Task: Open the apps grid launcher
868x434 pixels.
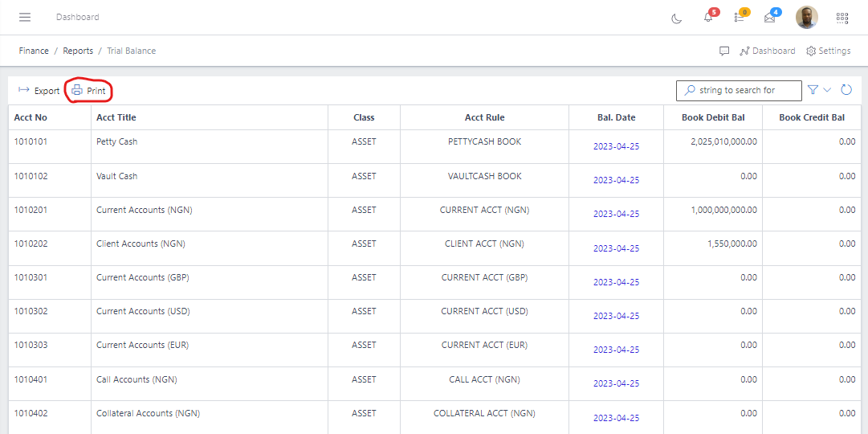Action: coord(842,18)
